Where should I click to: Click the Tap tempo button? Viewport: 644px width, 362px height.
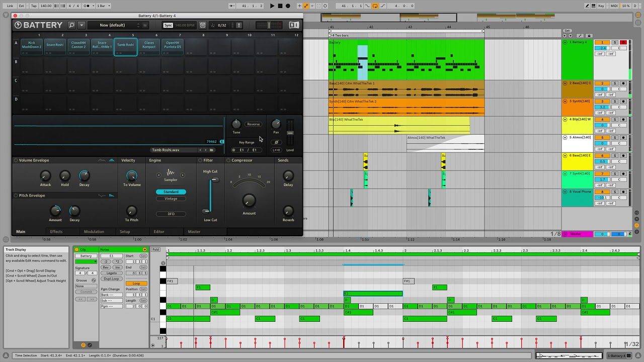[x=34, y=6]
